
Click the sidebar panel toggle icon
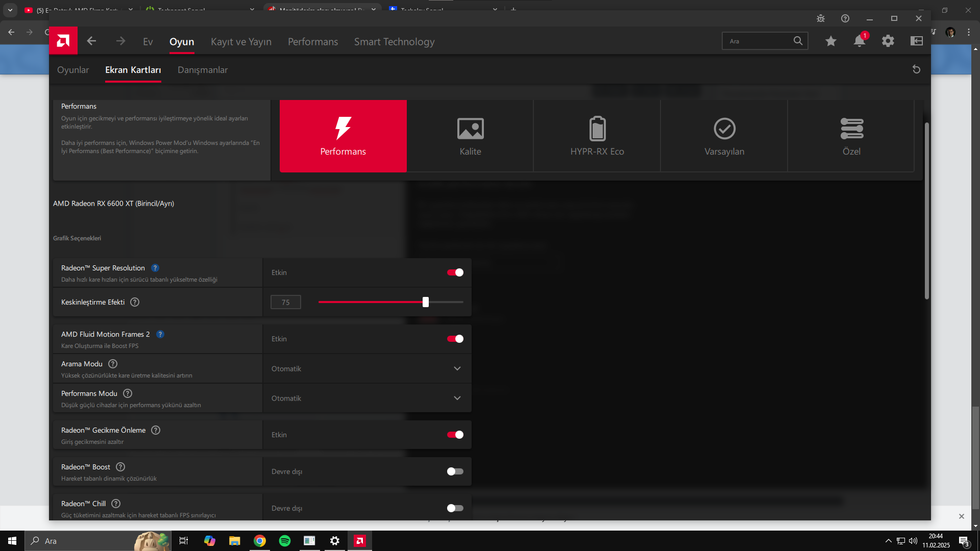pos(917,41)
